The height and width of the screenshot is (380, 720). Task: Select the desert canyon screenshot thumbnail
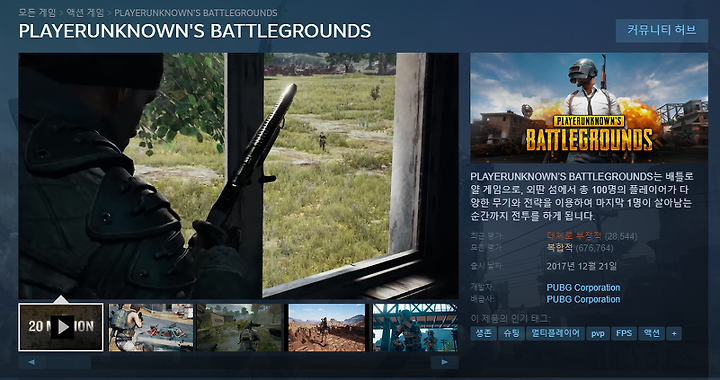[x=327, y=327]
